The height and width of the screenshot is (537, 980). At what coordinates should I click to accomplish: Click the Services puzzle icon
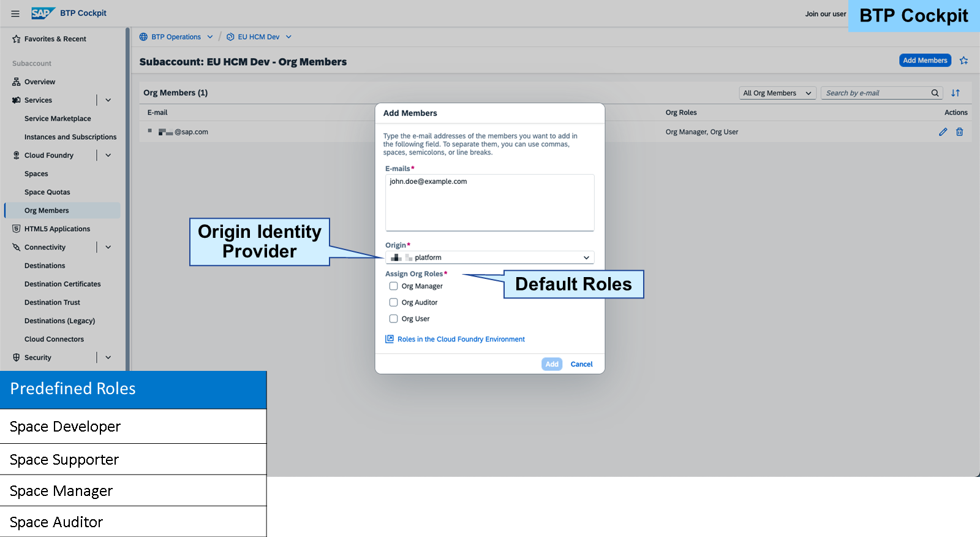(17, 100)
